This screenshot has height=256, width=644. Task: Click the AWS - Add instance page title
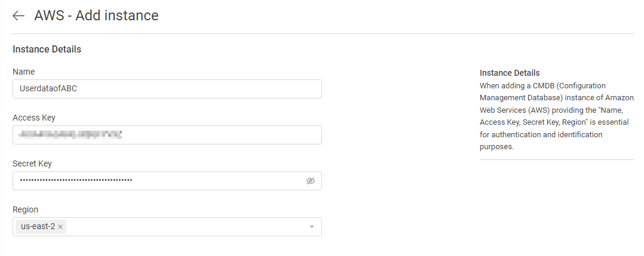click(x=97, y=16)
